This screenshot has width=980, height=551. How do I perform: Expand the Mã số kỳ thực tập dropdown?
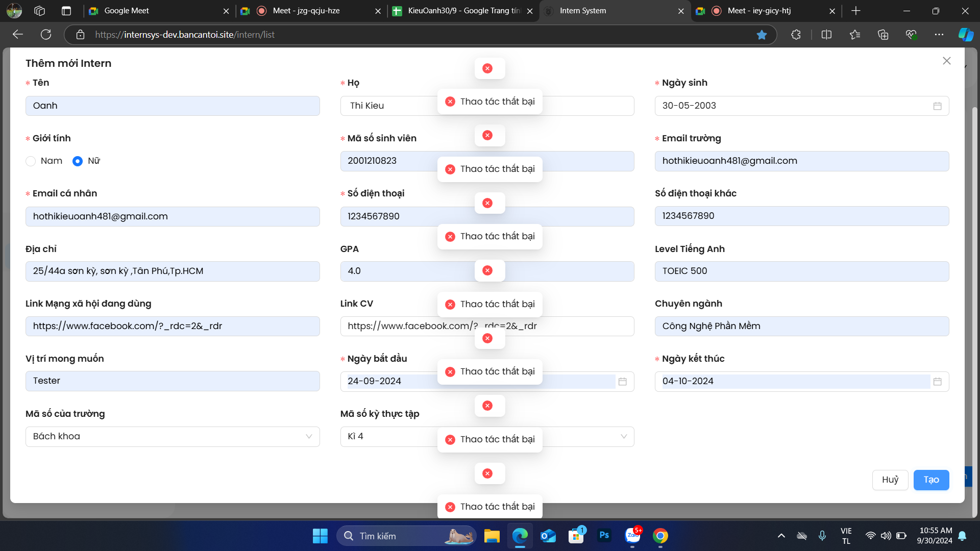[x=623, y=437]
